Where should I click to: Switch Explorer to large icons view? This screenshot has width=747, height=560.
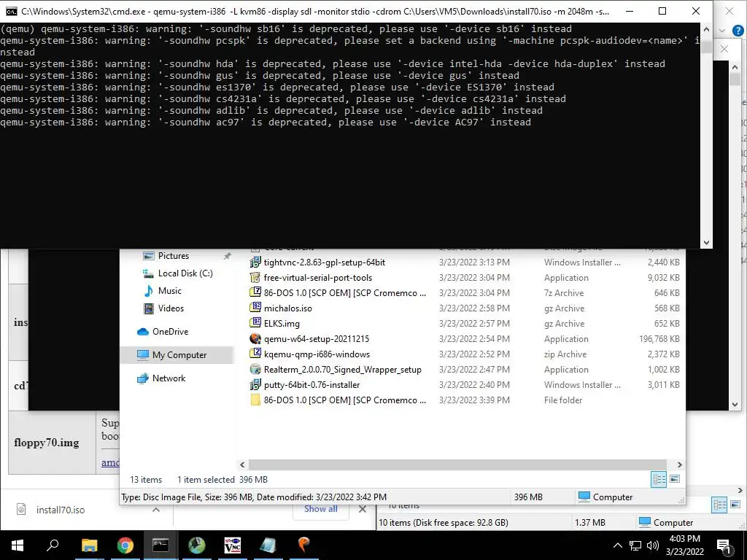coord(675,479)
